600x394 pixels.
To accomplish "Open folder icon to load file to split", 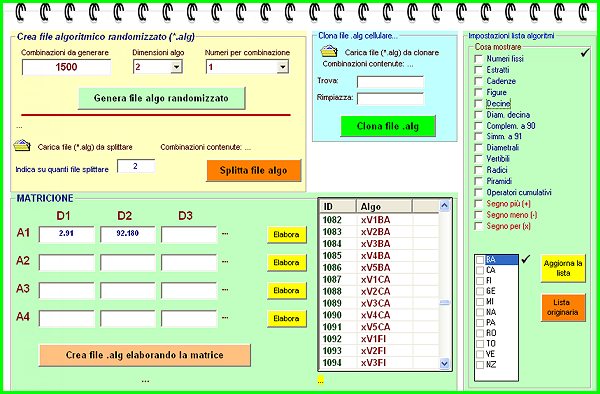I will (x=22, y=146).
